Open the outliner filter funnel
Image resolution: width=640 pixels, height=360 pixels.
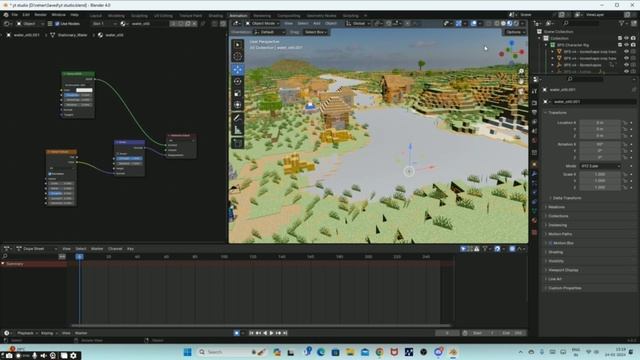pyautogui.click(x=622, y=24)
